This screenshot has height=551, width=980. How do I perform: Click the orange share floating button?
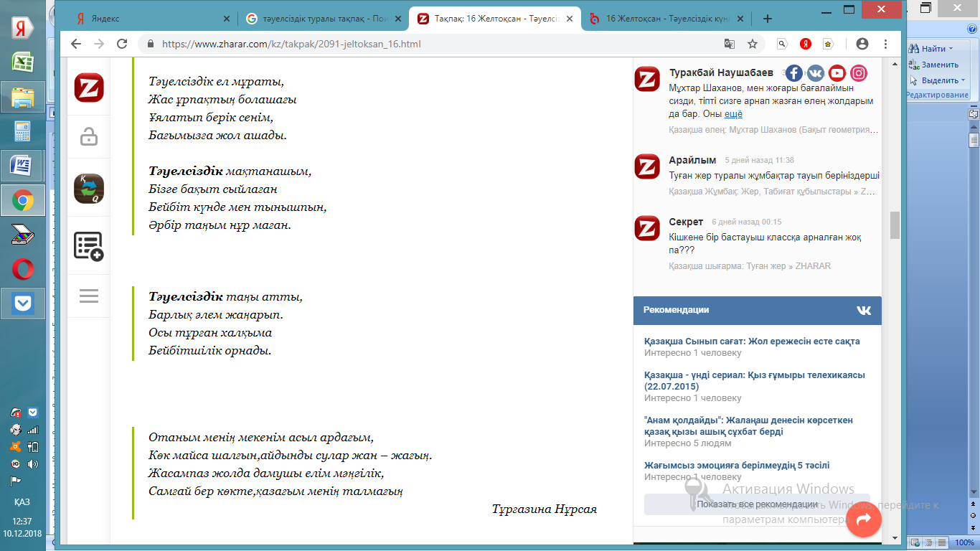tap(864, 519)
